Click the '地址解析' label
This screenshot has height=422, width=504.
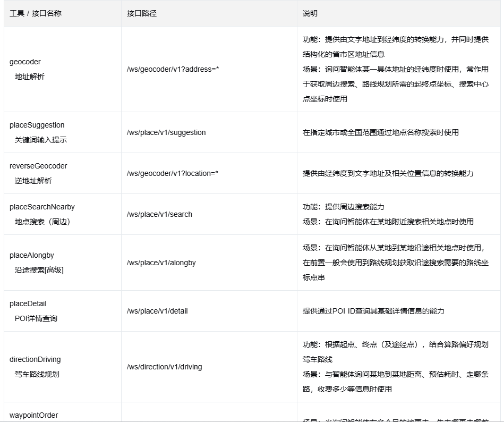click(30, 77)
